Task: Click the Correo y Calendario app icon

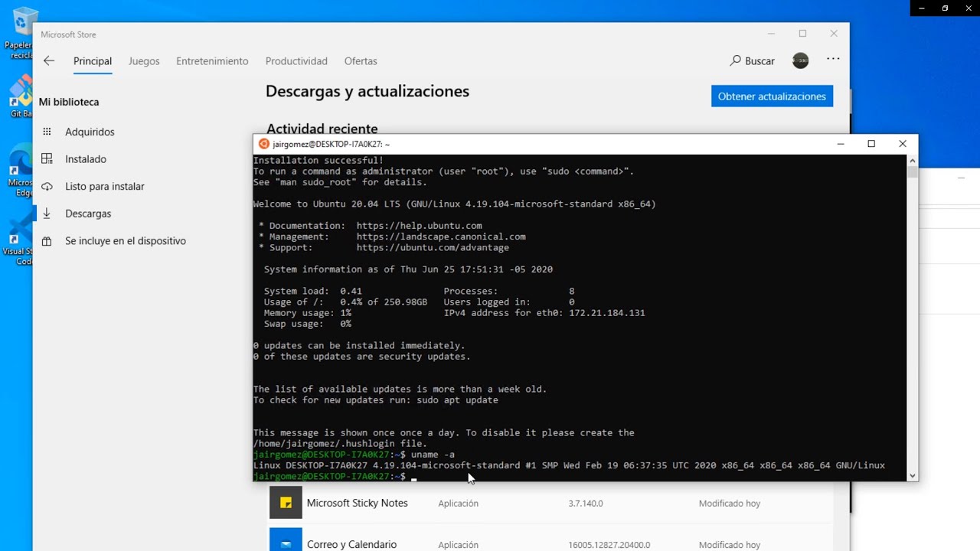Action: (286, 540)
